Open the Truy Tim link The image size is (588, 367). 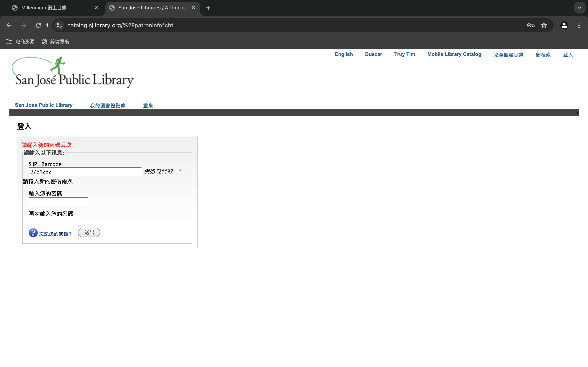pos(404,54)
